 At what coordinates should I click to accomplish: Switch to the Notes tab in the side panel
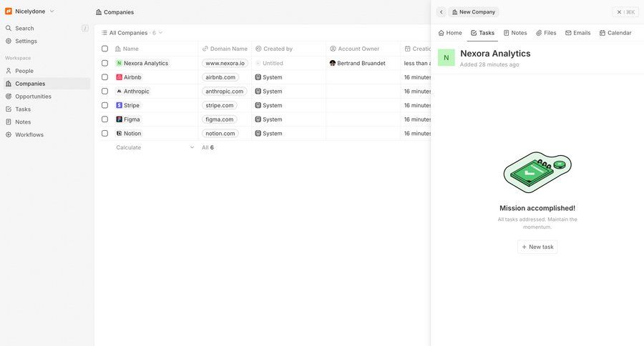click(x=515, y=33)
